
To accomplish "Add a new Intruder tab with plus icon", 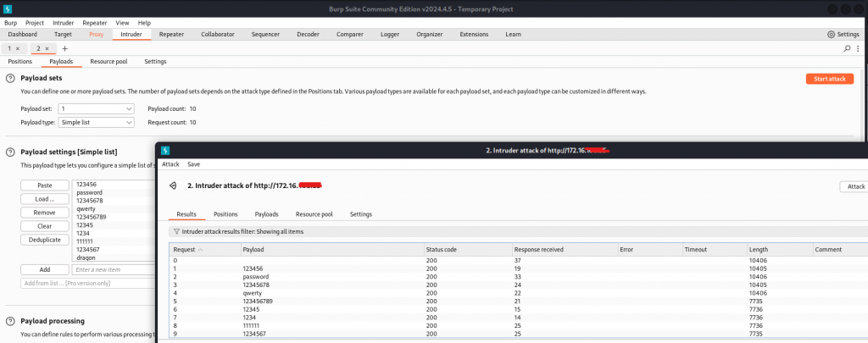I will tap(64, 48).
